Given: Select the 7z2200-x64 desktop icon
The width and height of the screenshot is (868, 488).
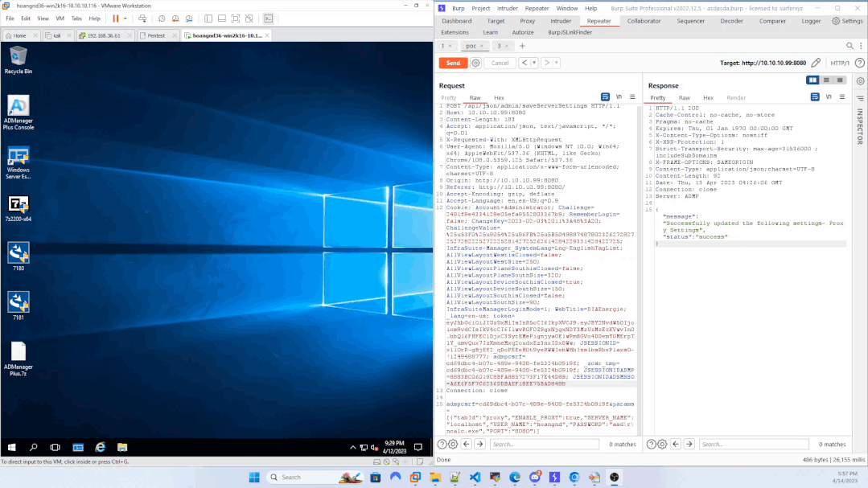Looking at the screenshot, I should tap(19, 208).
